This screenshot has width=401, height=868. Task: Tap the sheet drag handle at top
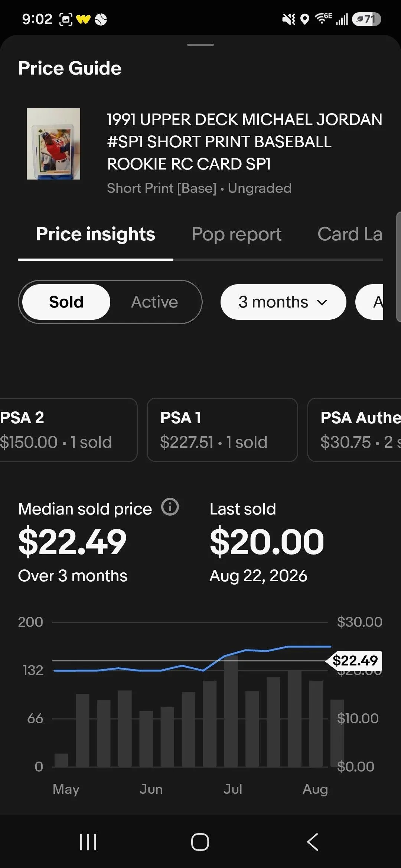(x=200, y=45)
